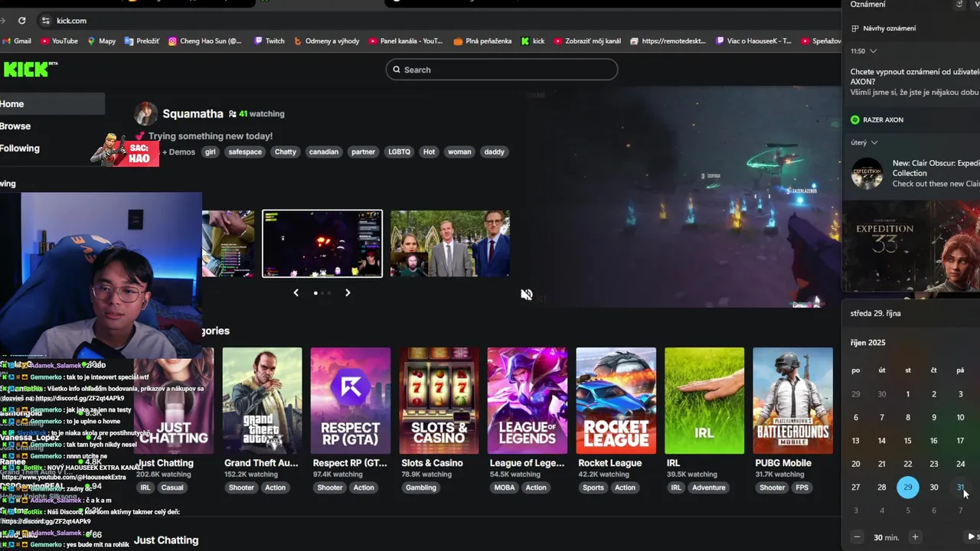Decrease focus session time with minus button
The image size is (980, 551).
click(x=857, y=537)
